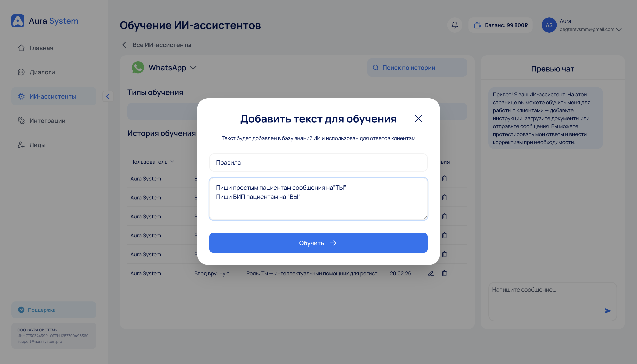The height and width of the screenshot is (364, 637).
Task: Open the account menu chevron
Action: coord(619,30)
